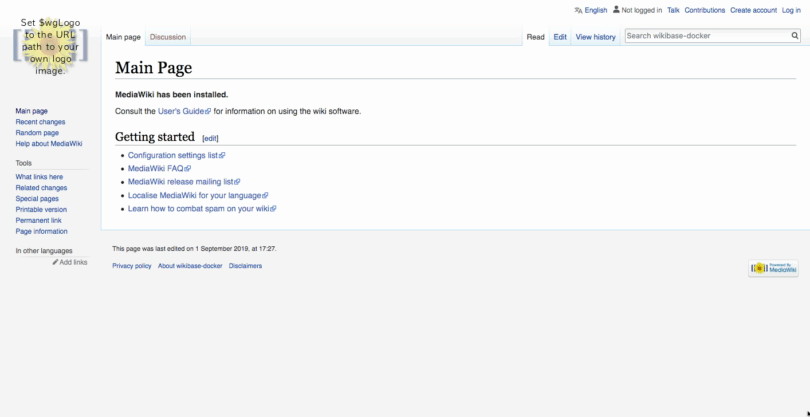810x417 pixels.
Task: Select the Read tab
Action: click(535, 37)
